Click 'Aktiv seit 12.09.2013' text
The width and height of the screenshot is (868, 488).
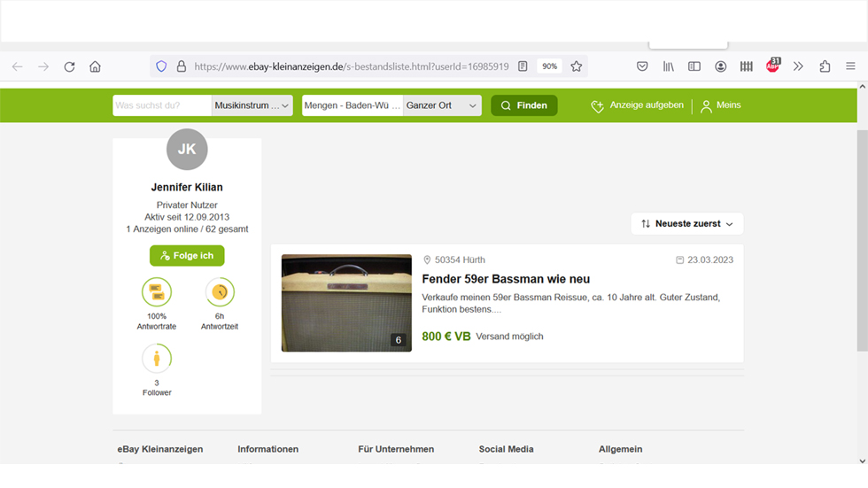click(x=187, y=217)
